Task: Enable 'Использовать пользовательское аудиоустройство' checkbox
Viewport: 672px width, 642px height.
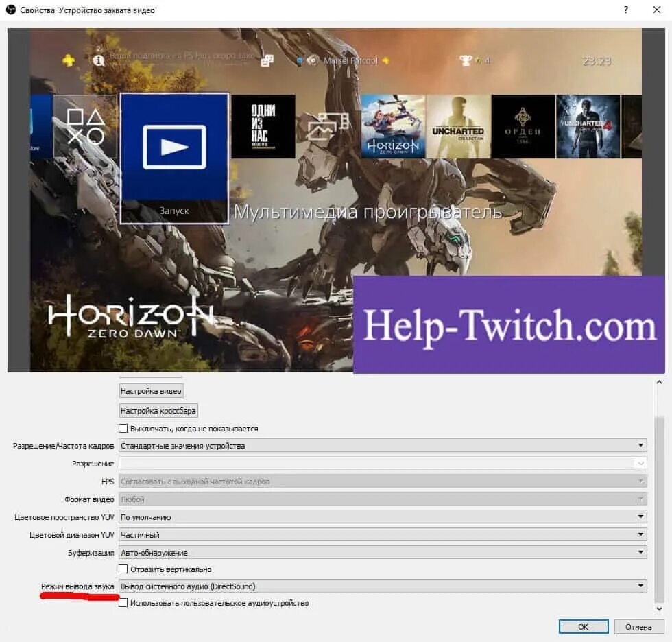Action: 123,603
